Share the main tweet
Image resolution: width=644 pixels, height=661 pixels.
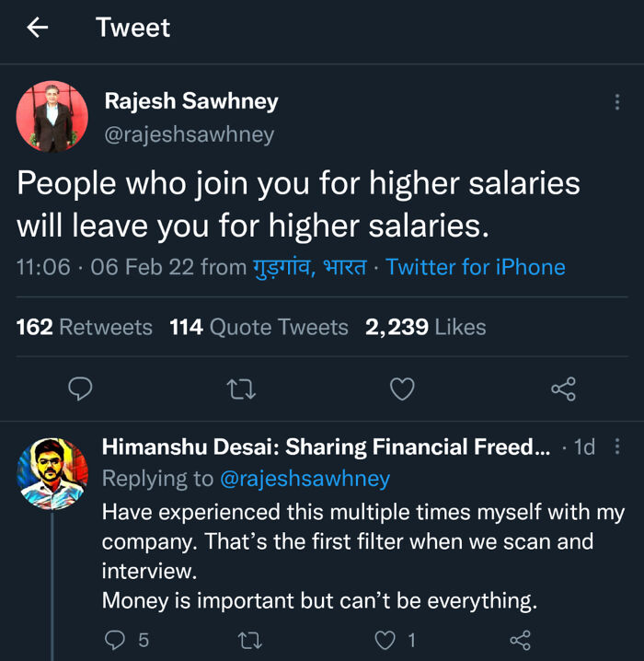click(563, 389)
